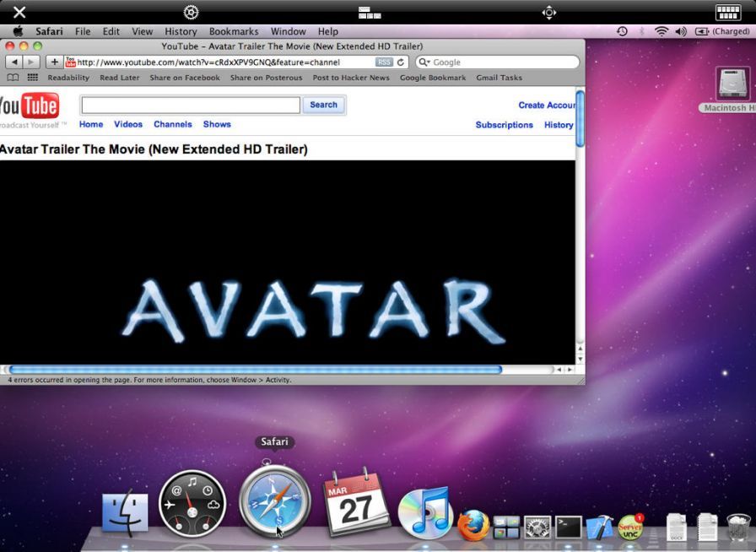Screen dimensions: 756x552
Task: Open the Wi-Fi status menu
Action: 661,31
